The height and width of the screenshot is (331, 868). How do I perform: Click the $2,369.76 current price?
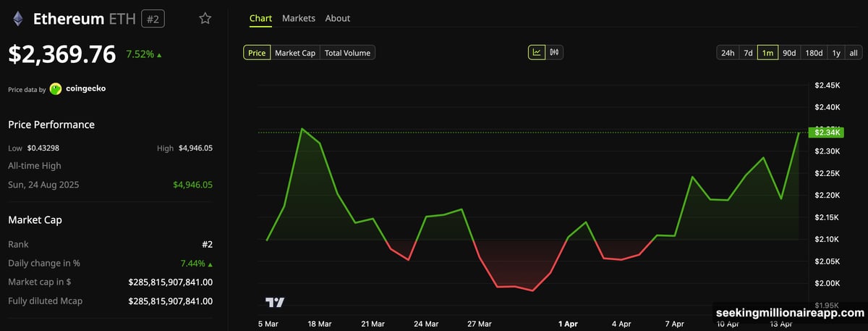tap(62, 54)
